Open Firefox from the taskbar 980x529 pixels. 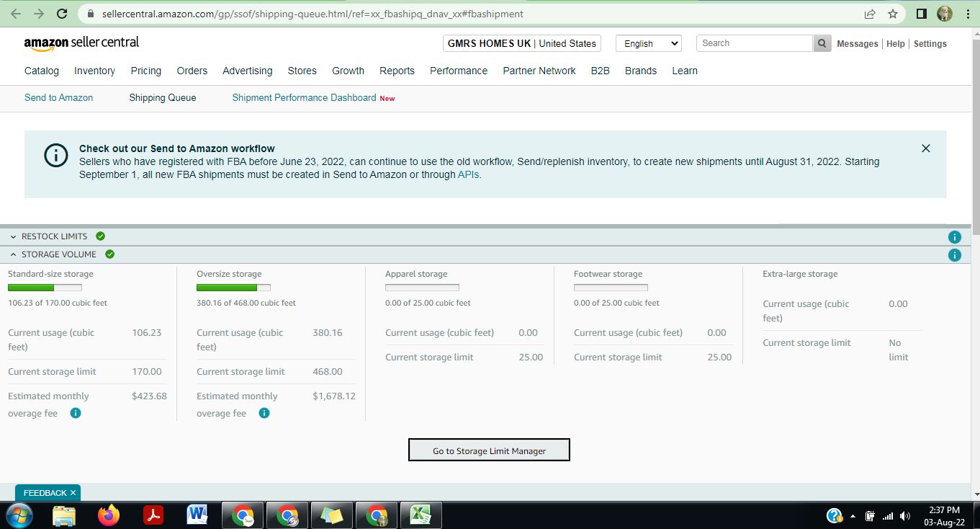pos(109,515)
